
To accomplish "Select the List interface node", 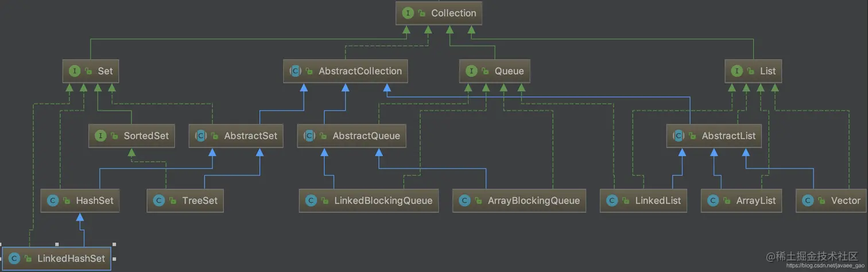I will pos(753,71).
